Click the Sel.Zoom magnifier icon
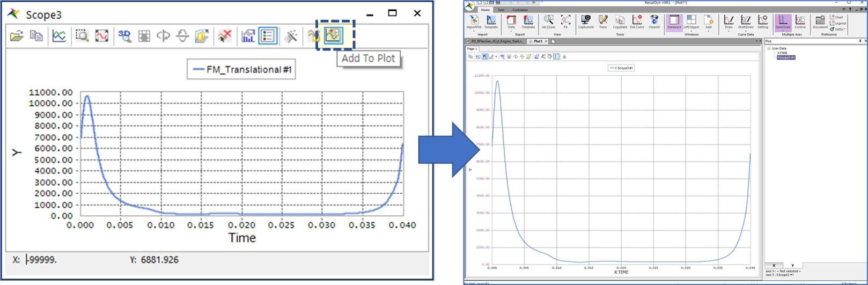The height and width of the screenshot is (285, 868). 548,21
